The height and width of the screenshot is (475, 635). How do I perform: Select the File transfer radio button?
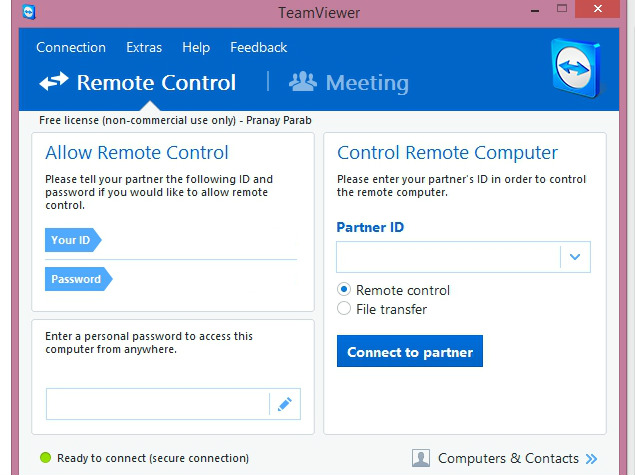(x=344, y=309)
